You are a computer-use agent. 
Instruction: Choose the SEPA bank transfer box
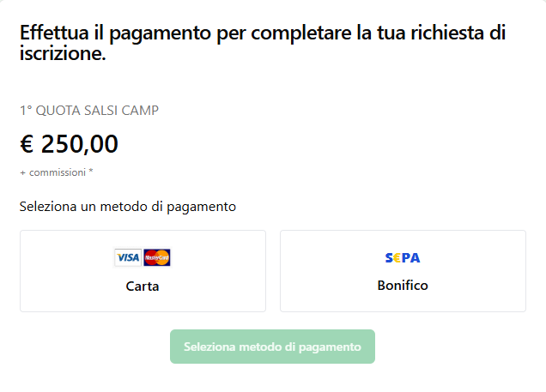click(x=403, y=271)
